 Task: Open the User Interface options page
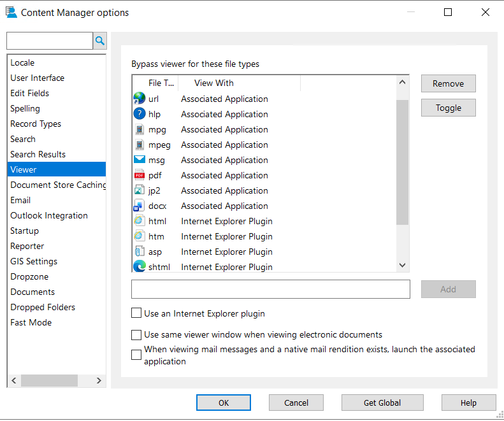(57, 78)
